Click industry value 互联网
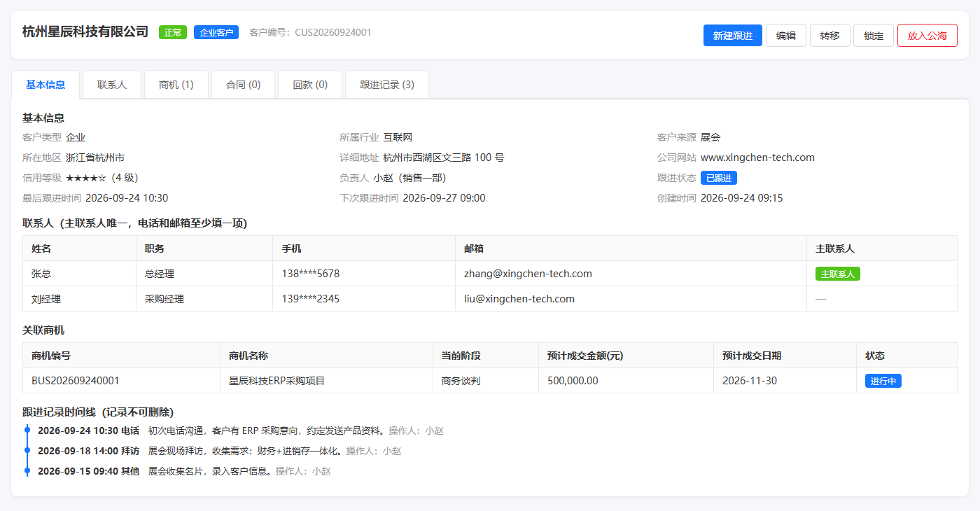The image size is (980, 511). (398, 137)
